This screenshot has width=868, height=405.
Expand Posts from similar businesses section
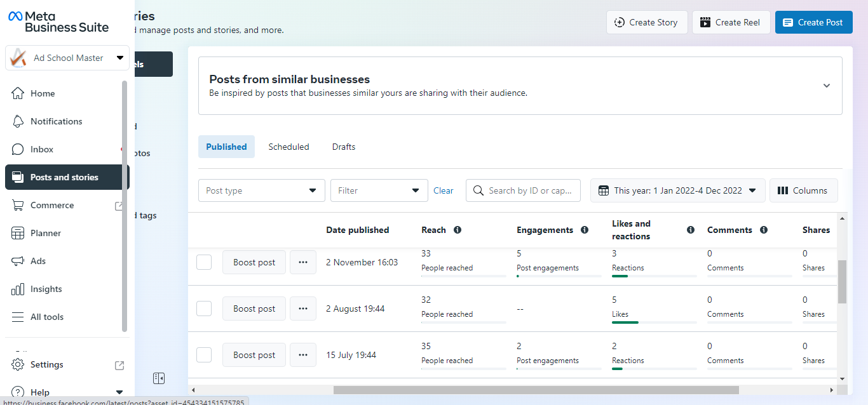click(x=827, y=86)
